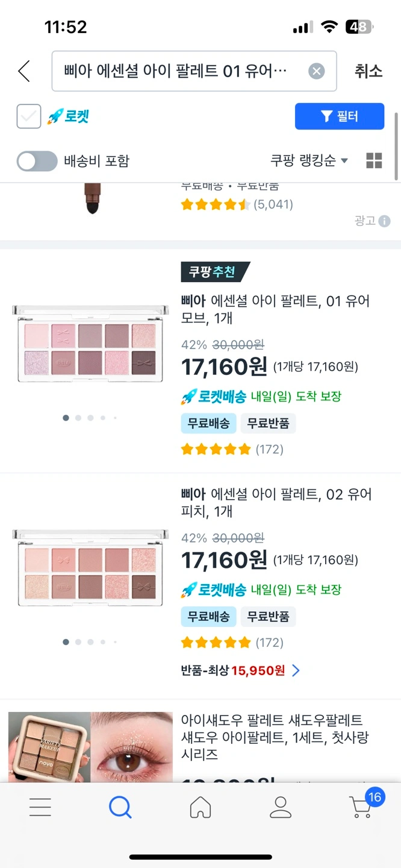Viewport: 401px width, 868px height.
Task: Tap the 광고 info icon
Action: [x=384, y=221]
